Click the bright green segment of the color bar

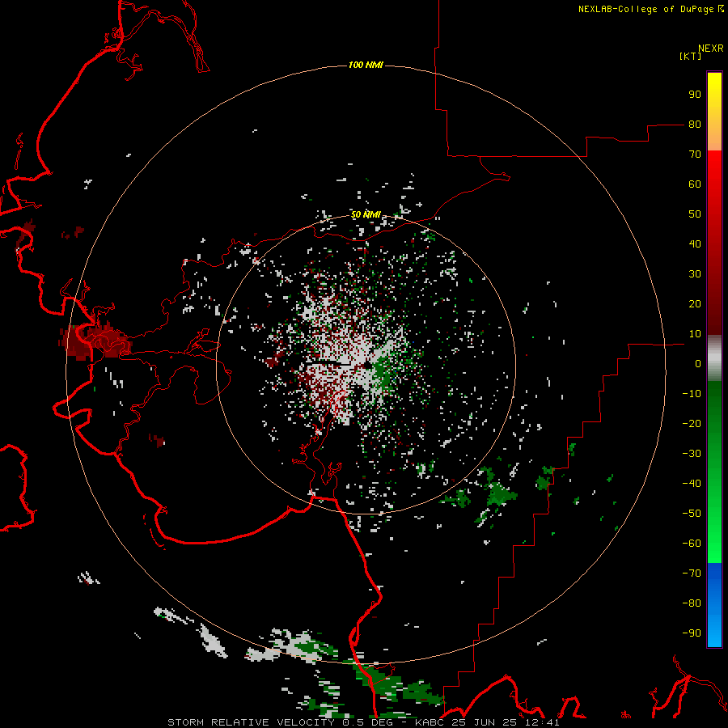pyautogui.click(x=714, y=472)
